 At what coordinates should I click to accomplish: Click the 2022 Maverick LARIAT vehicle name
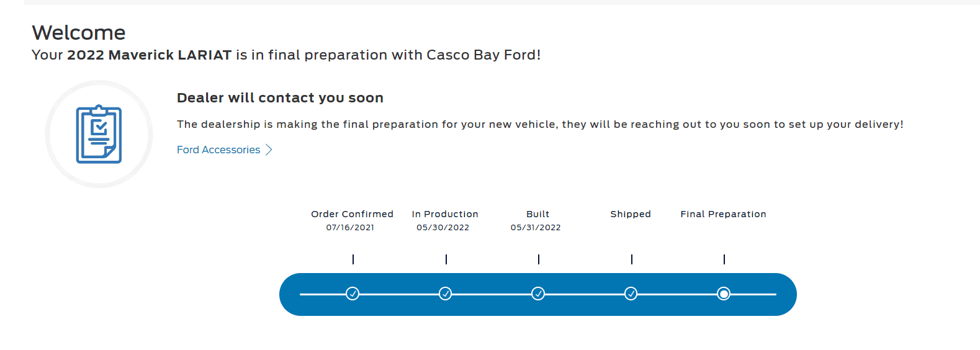(x=149, y=55)
